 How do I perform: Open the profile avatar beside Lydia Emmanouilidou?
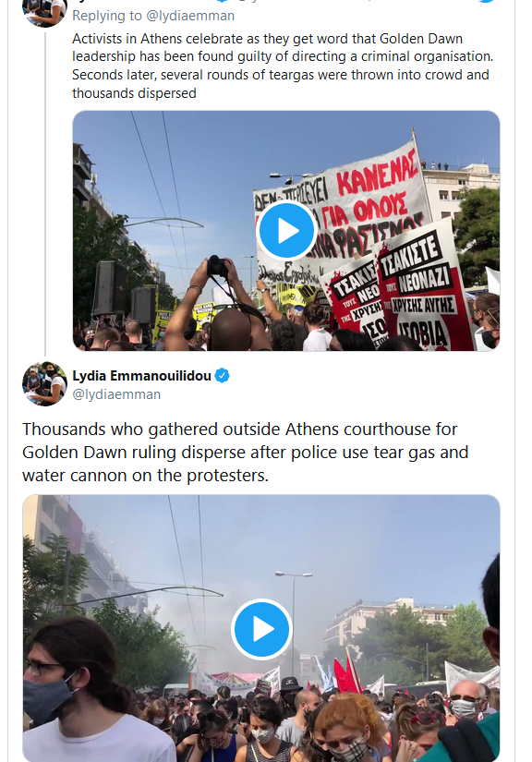pos(44,383)
